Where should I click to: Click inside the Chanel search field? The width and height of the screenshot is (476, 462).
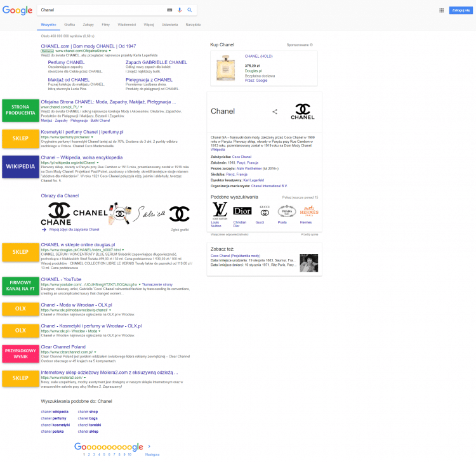pos(103,10)
